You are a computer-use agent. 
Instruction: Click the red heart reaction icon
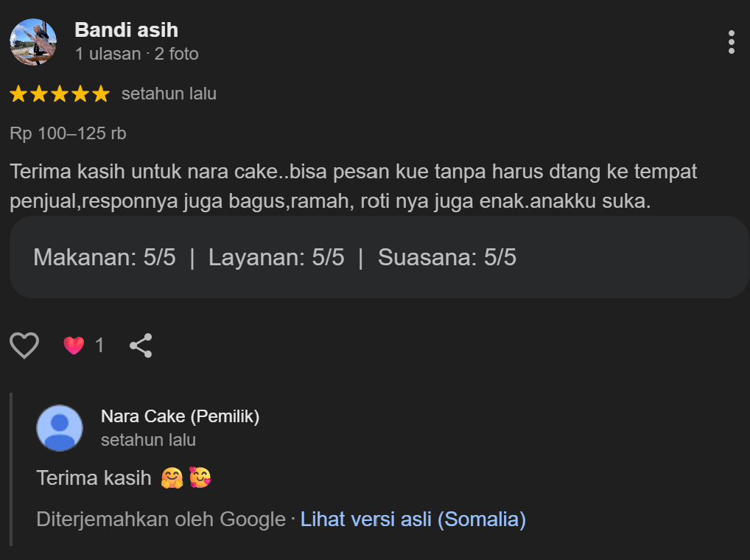point(73,344)
